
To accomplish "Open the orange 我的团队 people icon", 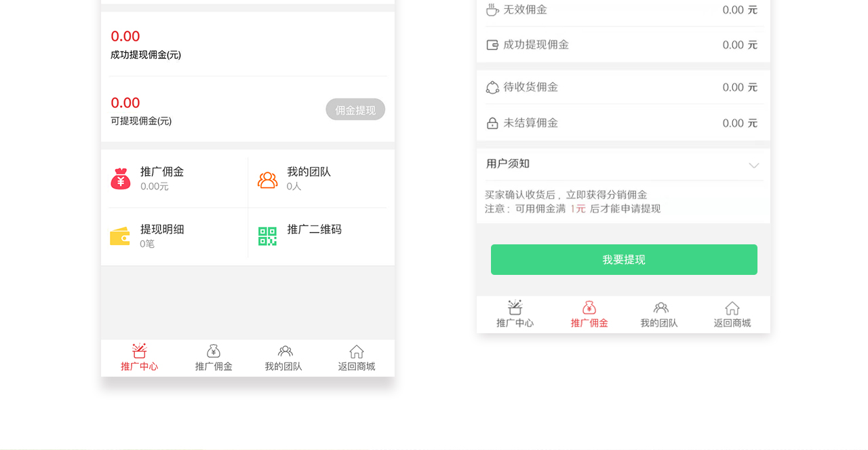I will click(267, 180).
